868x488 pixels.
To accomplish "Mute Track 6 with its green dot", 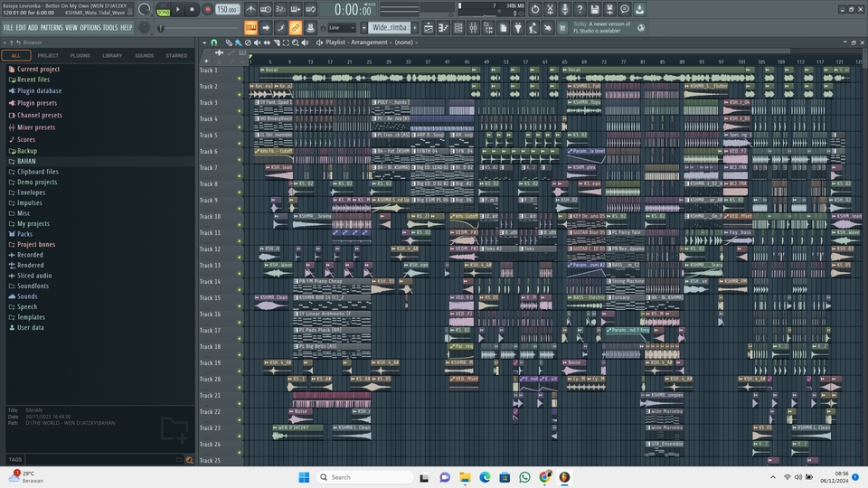I will pyautogui.click(x=240, y=159).
